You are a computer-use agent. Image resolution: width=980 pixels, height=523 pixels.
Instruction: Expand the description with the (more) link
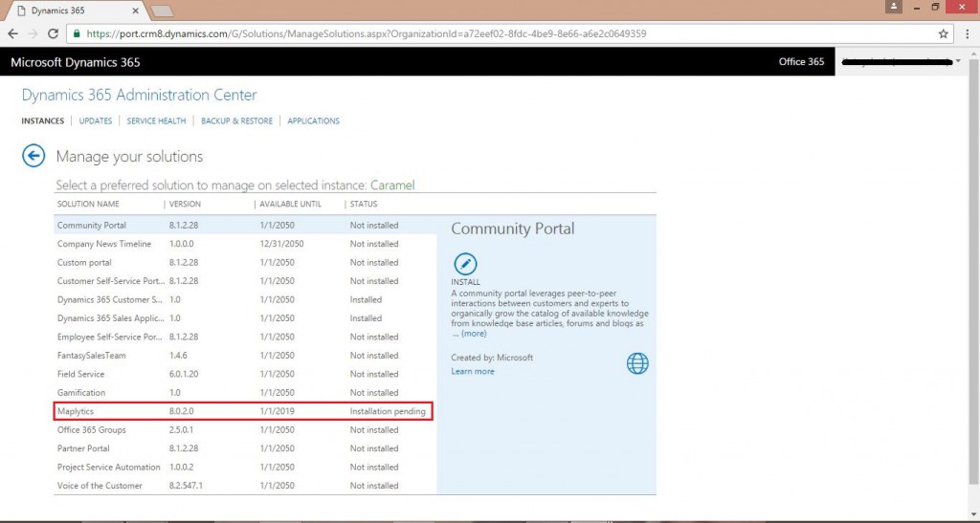tap(473, 334)
